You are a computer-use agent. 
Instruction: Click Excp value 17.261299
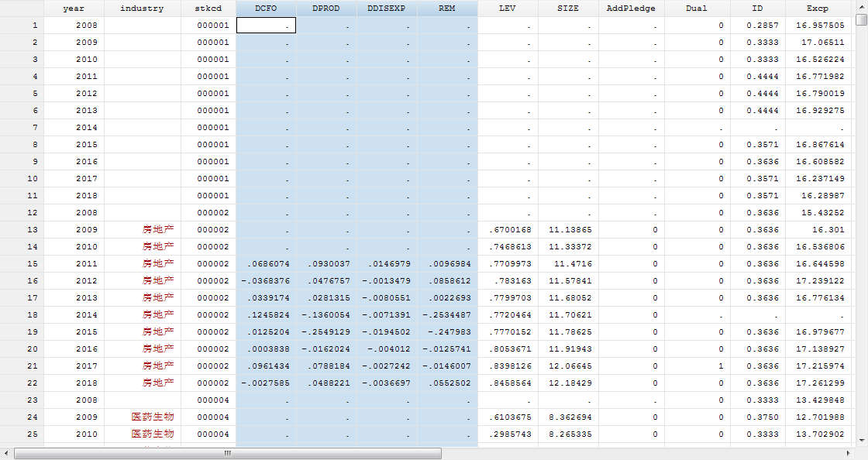point(821,383)
